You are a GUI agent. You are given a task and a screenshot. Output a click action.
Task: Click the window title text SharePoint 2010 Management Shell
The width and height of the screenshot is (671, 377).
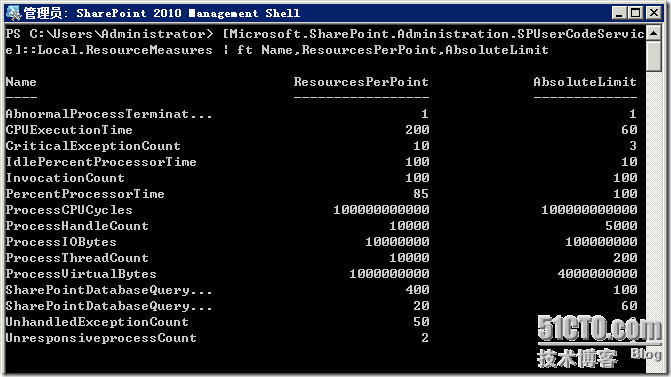pyautogui.click(x=188, y=13)
